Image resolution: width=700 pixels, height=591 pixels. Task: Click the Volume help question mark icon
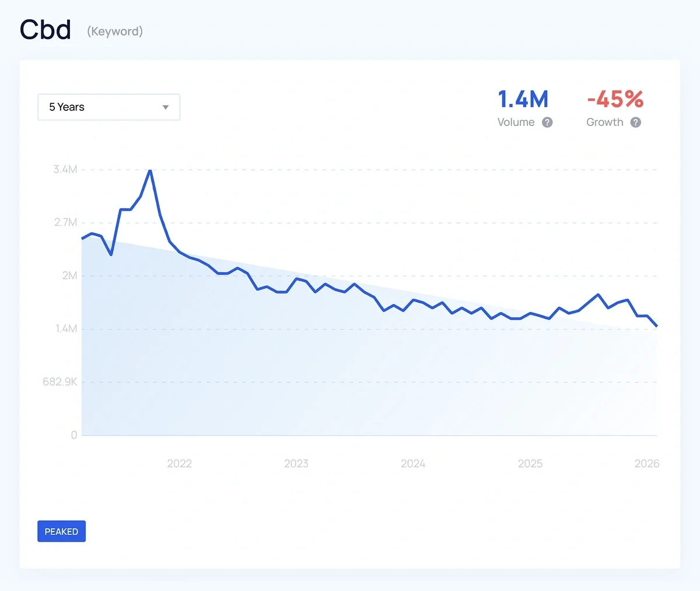point(547,123)
